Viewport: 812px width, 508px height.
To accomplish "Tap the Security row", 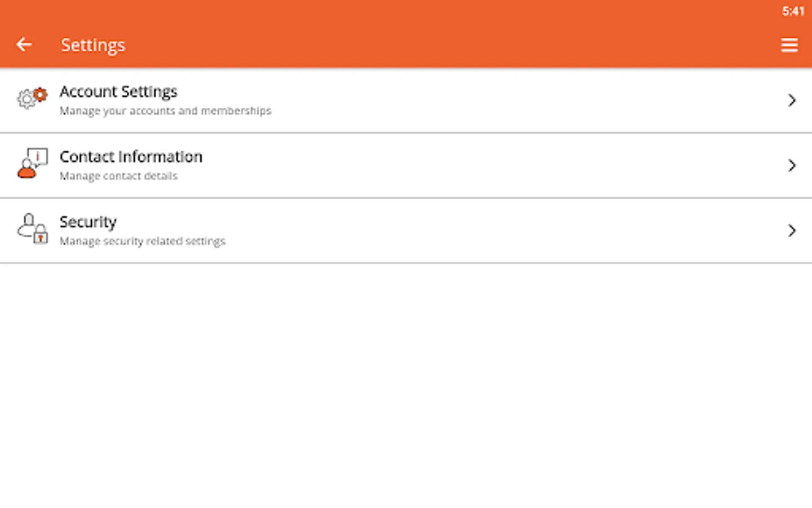I will coord(406,230).
